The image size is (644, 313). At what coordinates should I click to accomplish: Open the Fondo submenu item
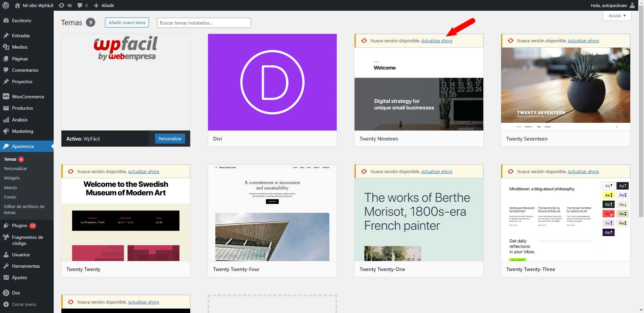coord(10,197)
